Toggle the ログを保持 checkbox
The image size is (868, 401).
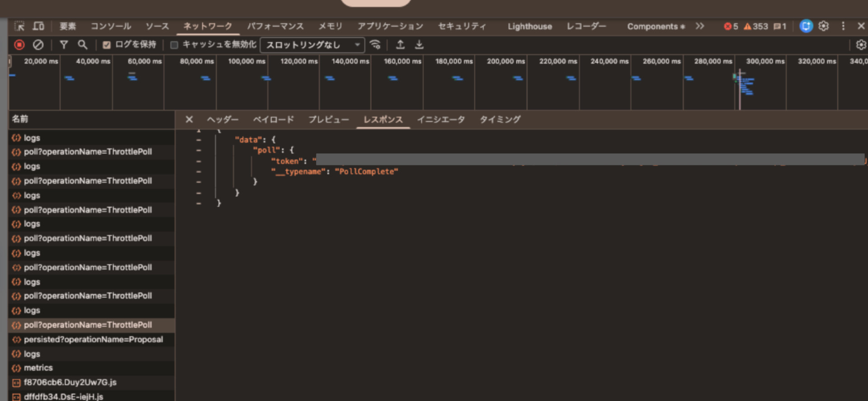pos(107,45)
